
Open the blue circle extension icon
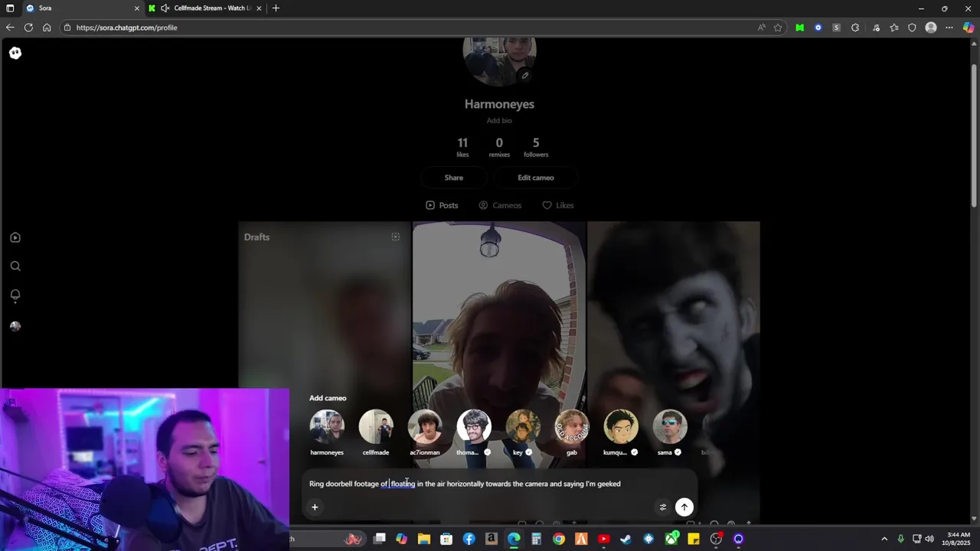pyautogui.click(x=818, y=28)
